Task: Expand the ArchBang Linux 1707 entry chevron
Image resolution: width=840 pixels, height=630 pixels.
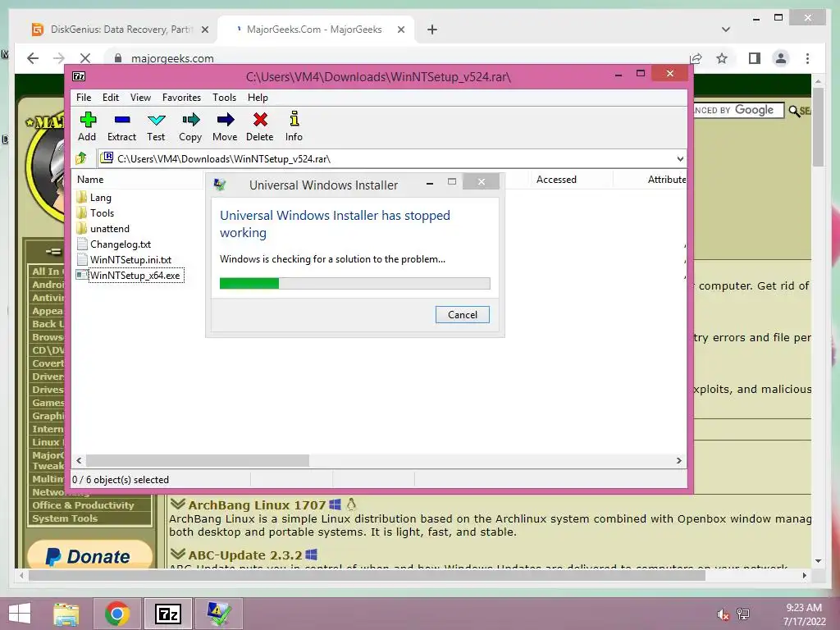Action: point(178,504)
